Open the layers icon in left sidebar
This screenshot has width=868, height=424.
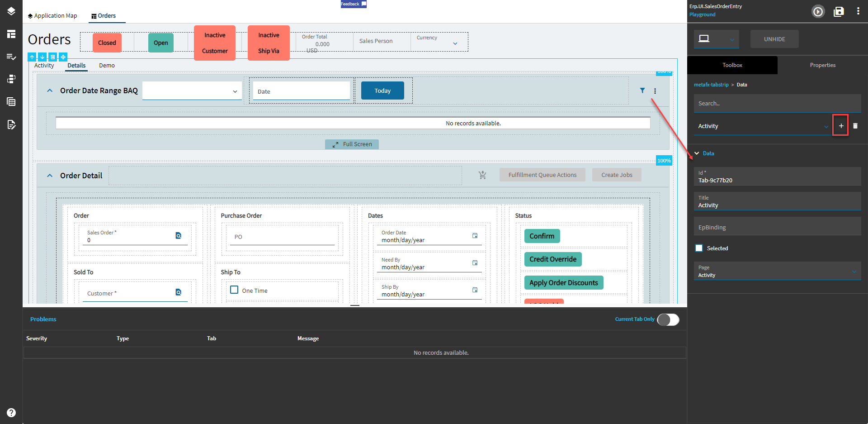[11, 11]
